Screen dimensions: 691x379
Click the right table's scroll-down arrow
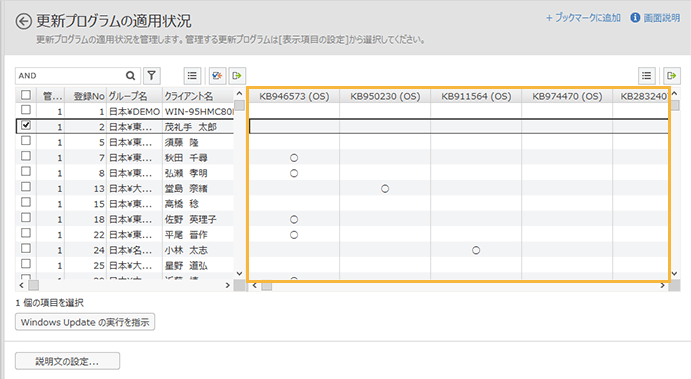(675, 274)
